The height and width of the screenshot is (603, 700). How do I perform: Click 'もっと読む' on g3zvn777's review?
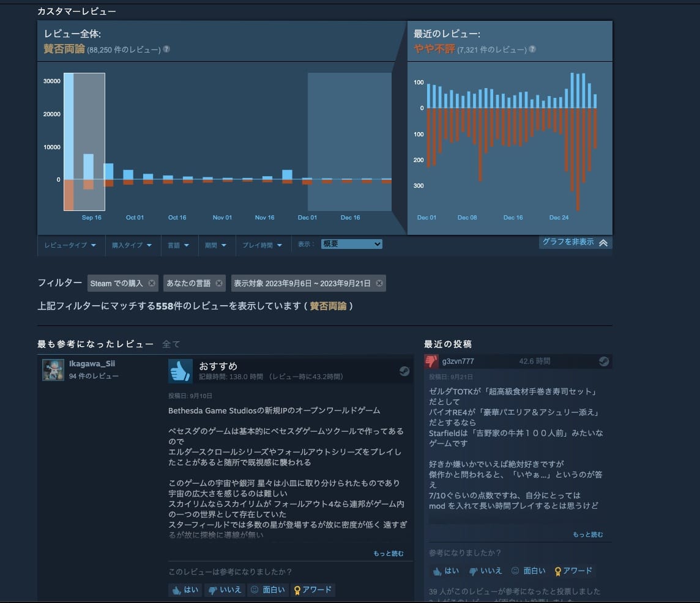[587, 535]
